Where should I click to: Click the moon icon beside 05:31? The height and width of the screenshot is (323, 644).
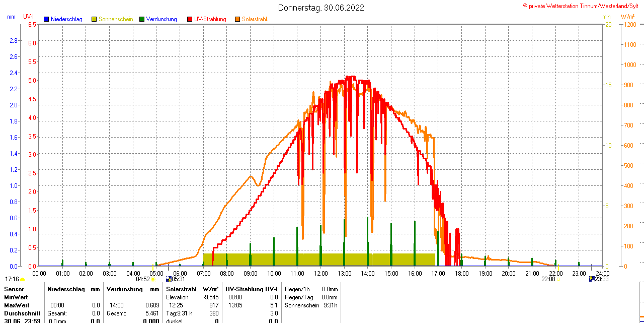(169, 279)
